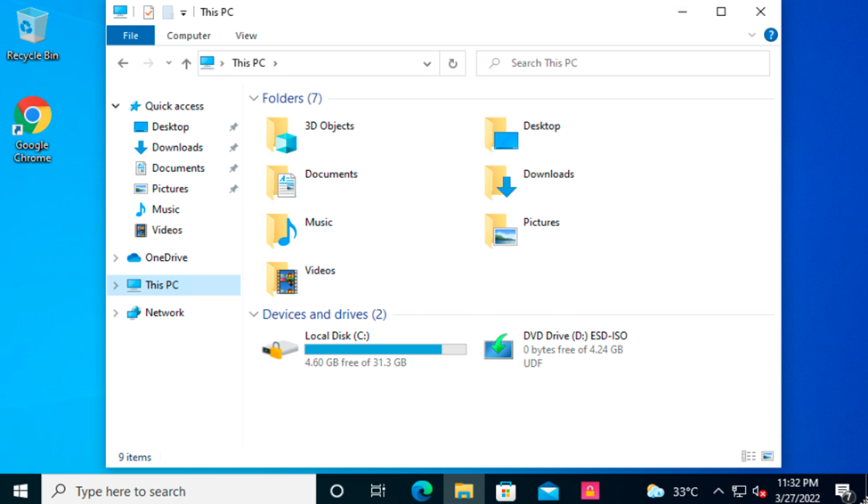Open the Desktop folder in Folders group

point(523,134)
